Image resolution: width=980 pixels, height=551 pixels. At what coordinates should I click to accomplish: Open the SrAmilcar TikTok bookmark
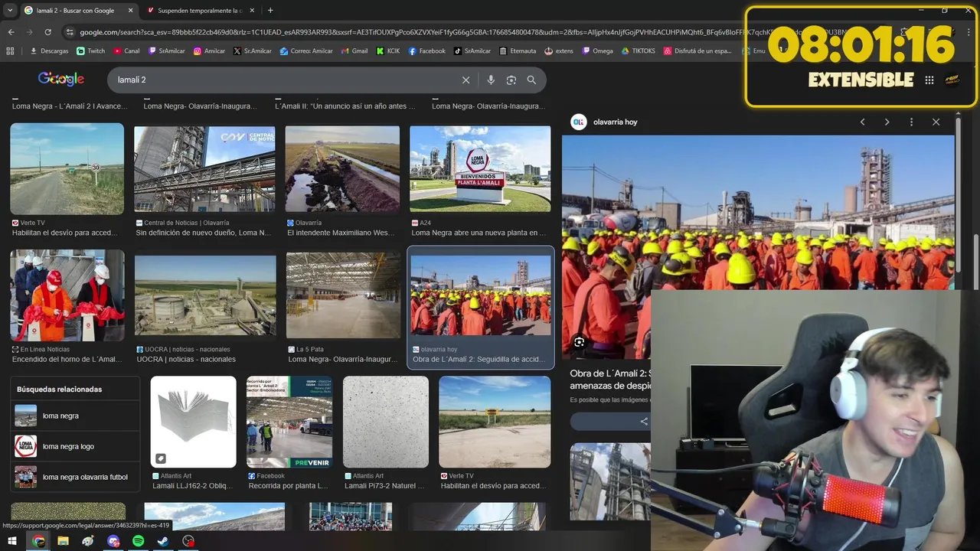[x=472, y=51]
